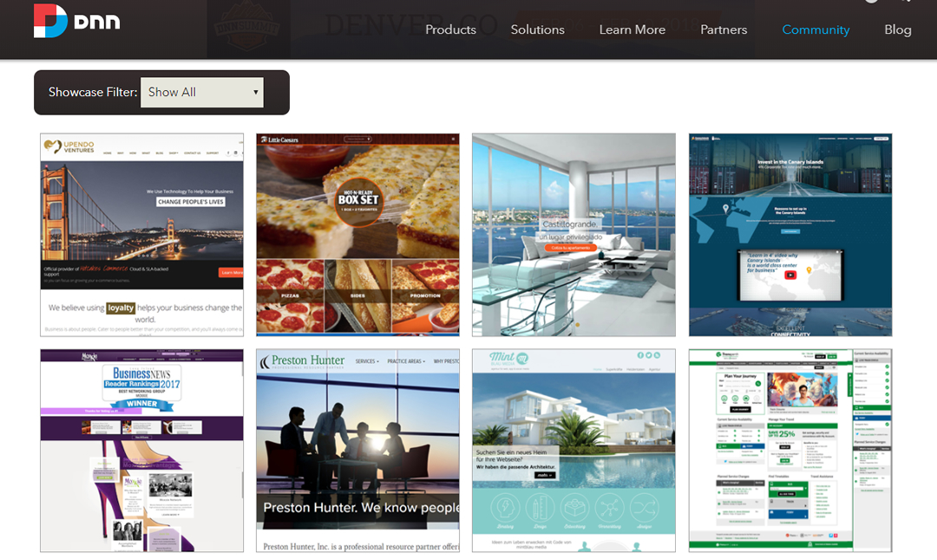This screenshot has height=560, width=937.
Task: Click the Upendo Ventures heart logo
Action: pos(52,147)
